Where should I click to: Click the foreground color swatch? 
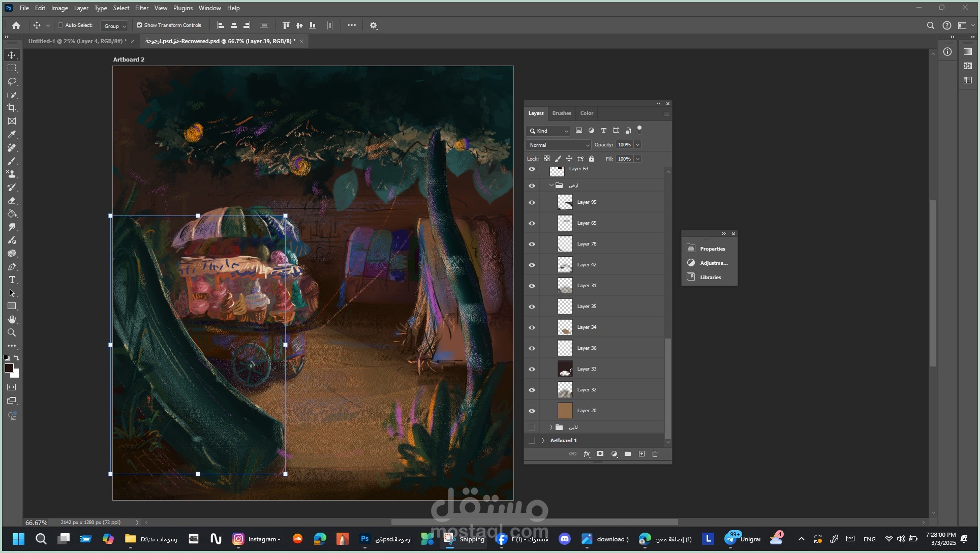pos(9,368)
